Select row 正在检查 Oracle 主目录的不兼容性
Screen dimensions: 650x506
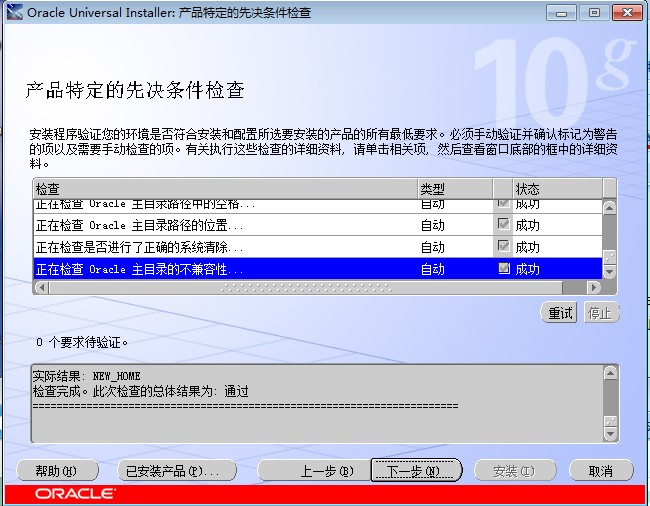(x=318, y=269)
